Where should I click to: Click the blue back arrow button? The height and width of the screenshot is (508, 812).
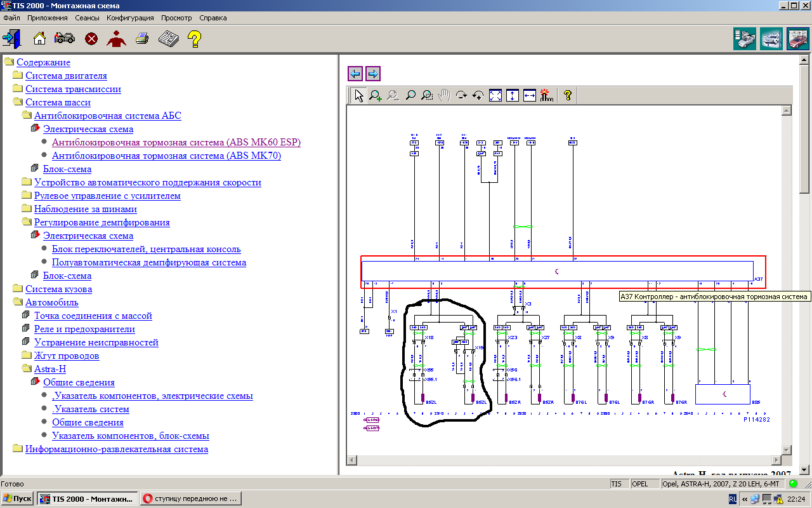[x=355, y=74]
